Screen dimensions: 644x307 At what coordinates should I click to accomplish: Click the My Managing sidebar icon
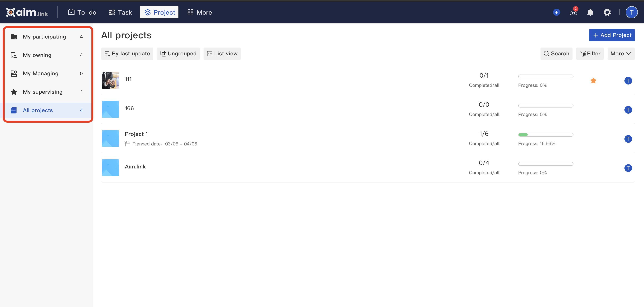(x=14, y=73)
